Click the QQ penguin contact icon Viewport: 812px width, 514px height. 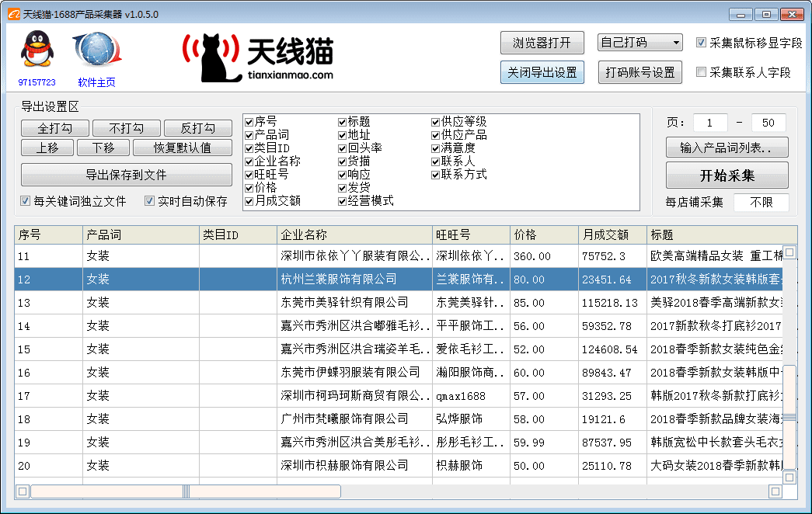(37, 48)
